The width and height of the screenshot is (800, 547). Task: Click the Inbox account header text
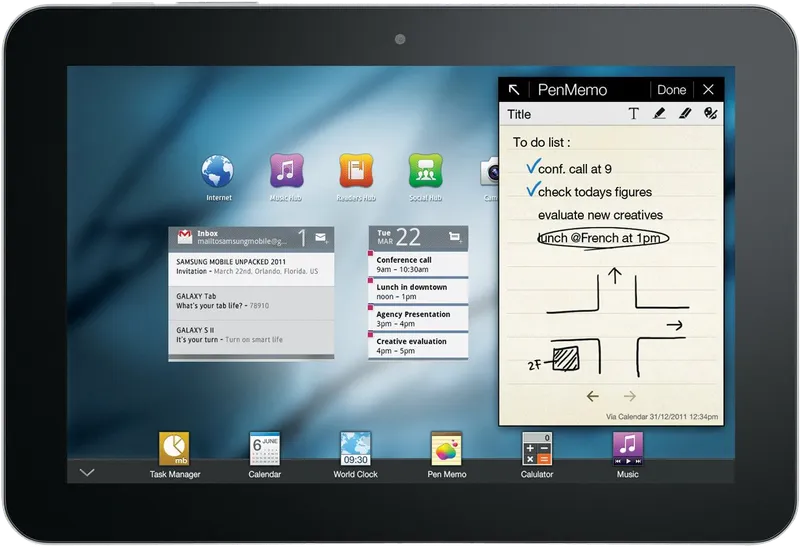[x=242, y=237]
